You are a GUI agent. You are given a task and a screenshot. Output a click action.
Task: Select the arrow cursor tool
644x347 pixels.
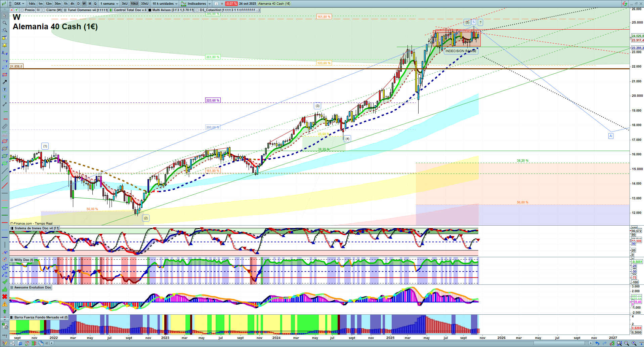[x=5, y=15]
